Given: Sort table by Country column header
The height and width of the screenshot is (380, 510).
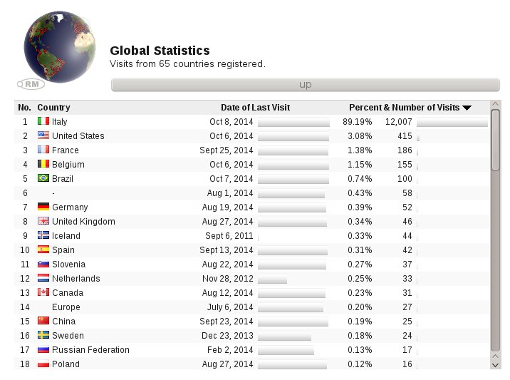Looking at the screenshot, I should [x=54, y=107].
